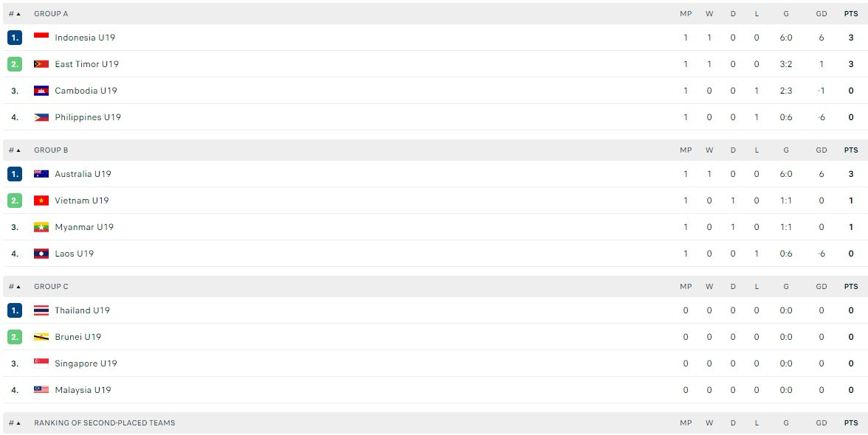This screenshot has height=435, width=868.
Task: Sort Group C by rank number arrow
Action: (15, 287)
